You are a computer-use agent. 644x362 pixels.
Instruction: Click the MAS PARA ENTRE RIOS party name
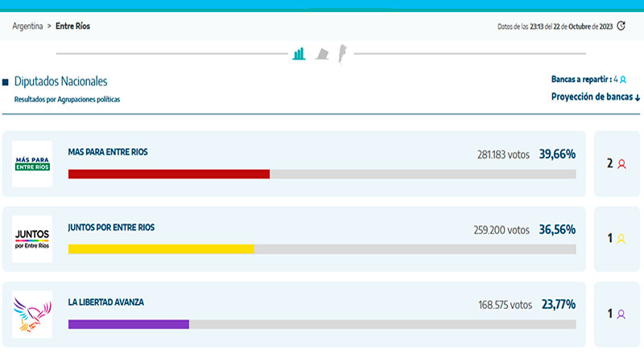point(108,152)
